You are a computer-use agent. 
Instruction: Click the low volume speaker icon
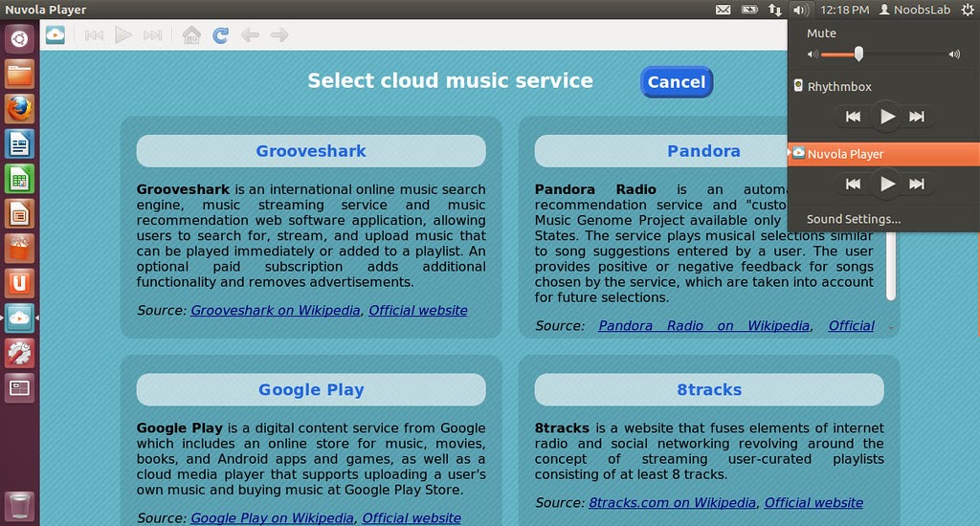click(812, 55)
